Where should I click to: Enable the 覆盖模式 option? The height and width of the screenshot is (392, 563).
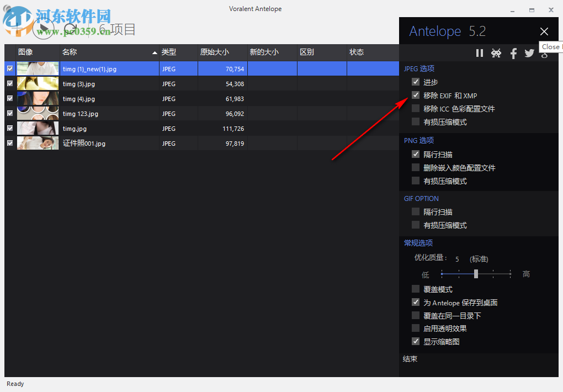tap(416, 289)
